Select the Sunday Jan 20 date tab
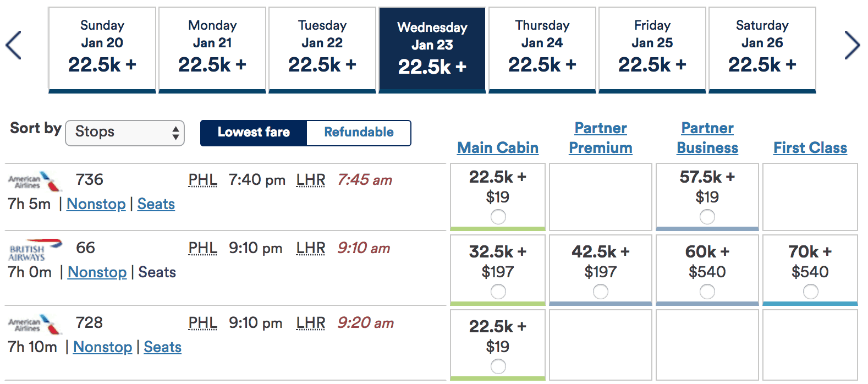868x384 pixels. pyautogui.click(x=102, y=50)
